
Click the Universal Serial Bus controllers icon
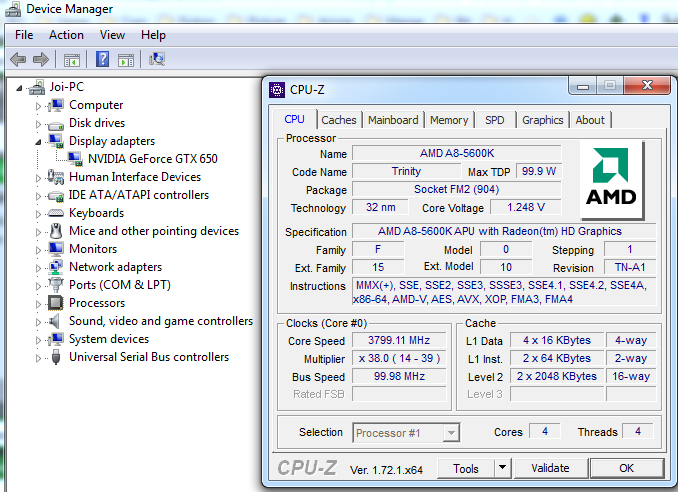tap(56, 357)
